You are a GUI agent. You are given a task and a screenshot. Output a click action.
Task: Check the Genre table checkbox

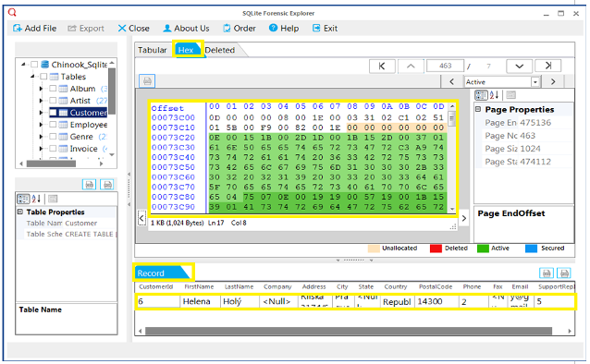click(53, 137)
